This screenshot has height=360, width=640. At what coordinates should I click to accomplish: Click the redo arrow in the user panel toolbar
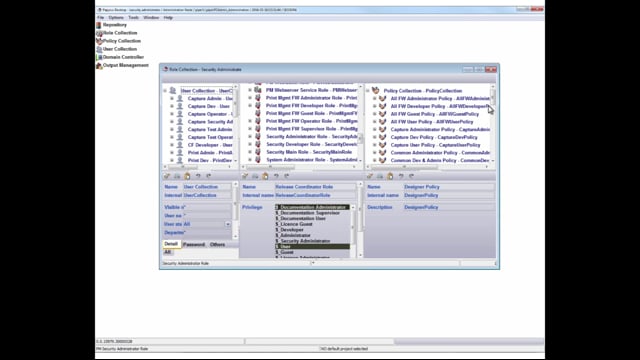[x=209, y=176]
